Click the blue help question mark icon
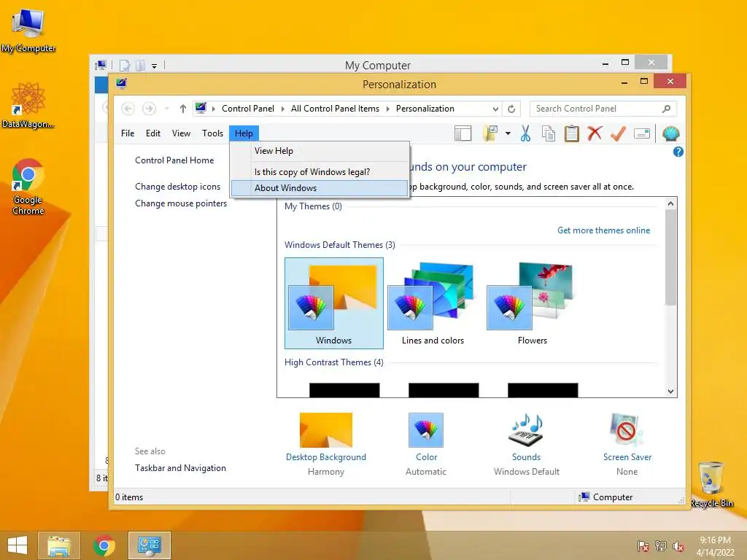This screenshot has width=747, height=560. point(678,152)
